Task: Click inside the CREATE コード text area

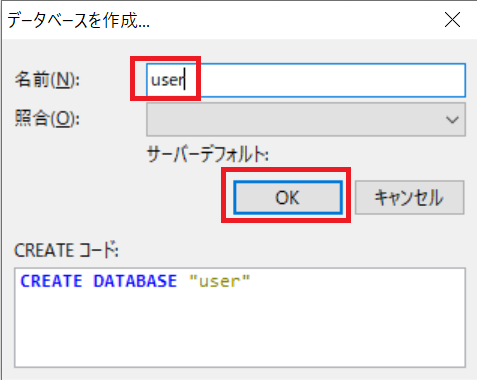Action: click(x=240, y=317)
